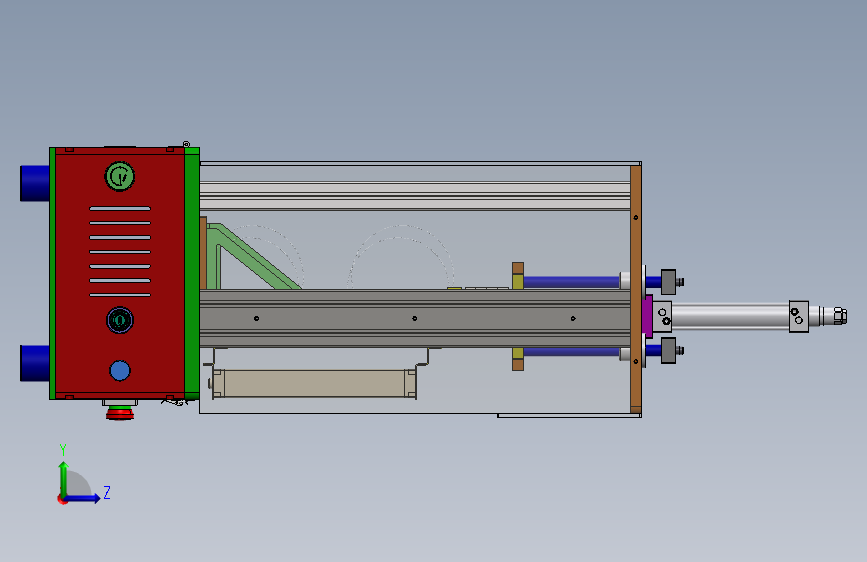Click the green Y axis of the triad
This screenshot has height=562, width=867.
coord(63,479)
